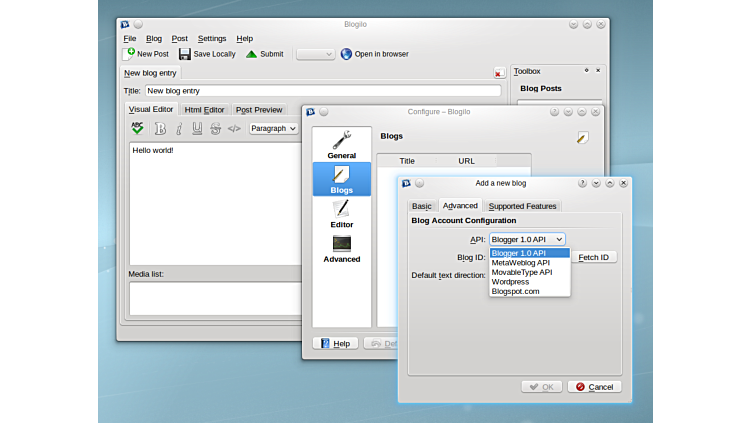Click the green Submit arrow icon
Viewport: 752px width, 423px height.
[251, 54]
